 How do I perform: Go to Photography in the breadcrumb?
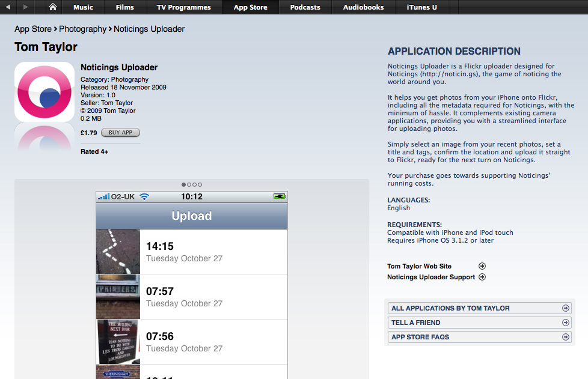(82, 29)
